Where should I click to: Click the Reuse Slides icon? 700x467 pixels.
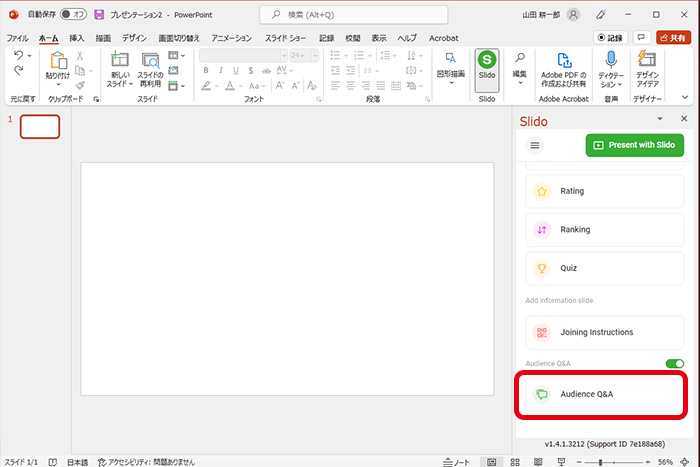[150, 60]
